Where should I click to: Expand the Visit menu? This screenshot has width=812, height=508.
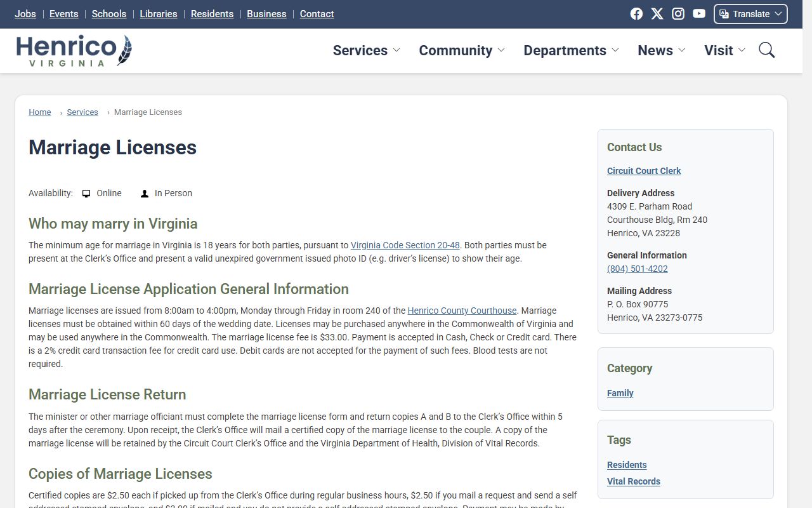point(724,50)
